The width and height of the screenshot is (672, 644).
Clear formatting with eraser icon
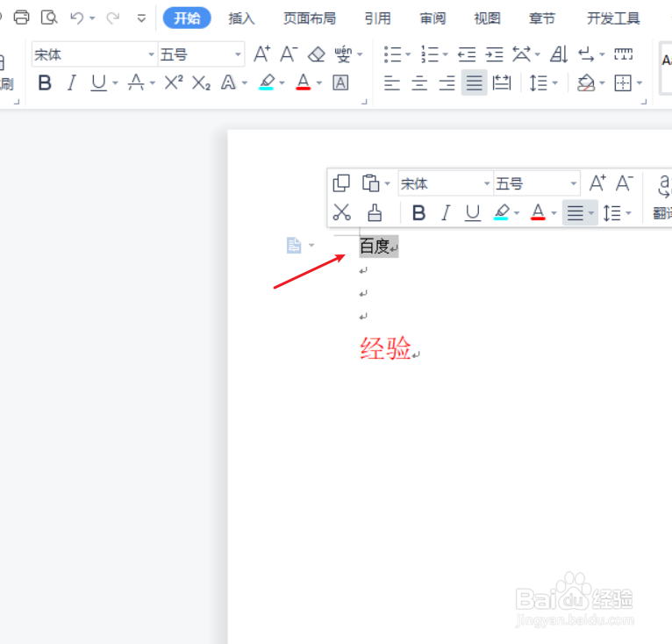click(317, 54)
